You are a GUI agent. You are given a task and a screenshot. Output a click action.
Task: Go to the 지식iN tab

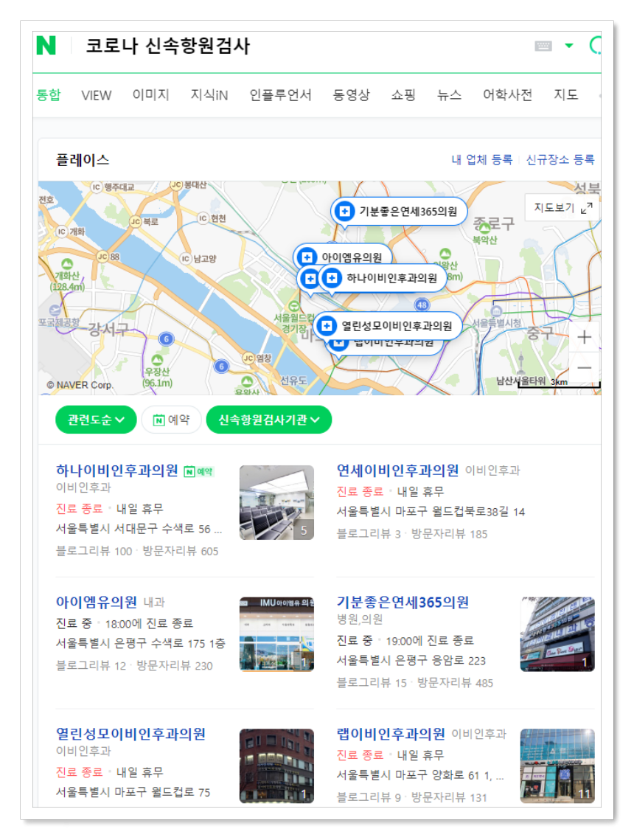[x=209, y=95]
